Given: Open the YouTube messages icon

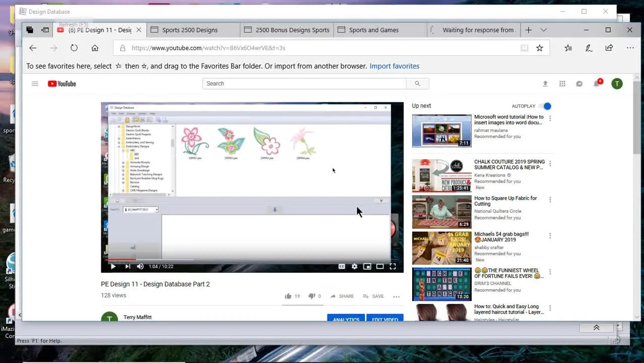Looking at the screenshot, I should pyautogui.click(x=579, y=84).
